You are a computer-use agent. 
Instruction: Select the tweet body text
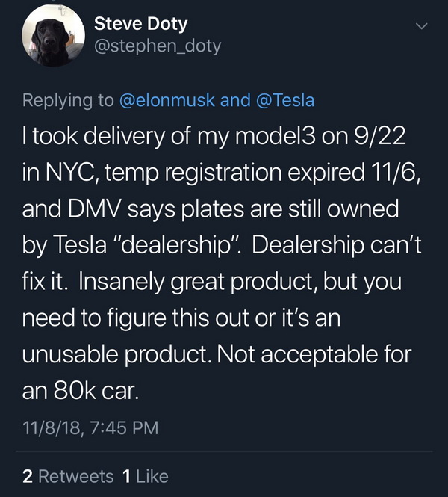pyautogui.click(x=222, y=263)
